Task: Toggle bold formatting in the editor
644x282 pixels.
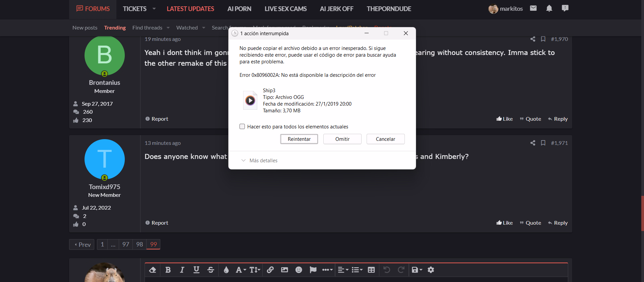Action: (x=168, y=270)
